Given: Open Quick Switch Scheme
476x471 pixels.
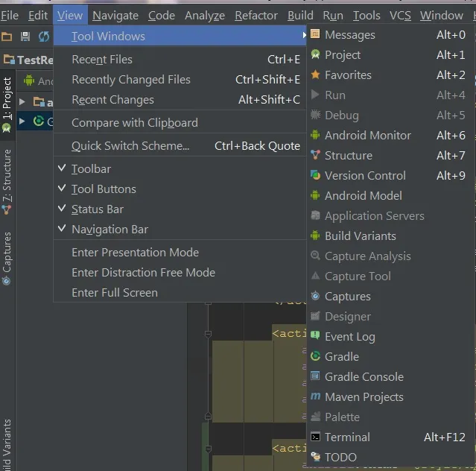Looking at the screenshot, I should [180, 146].
